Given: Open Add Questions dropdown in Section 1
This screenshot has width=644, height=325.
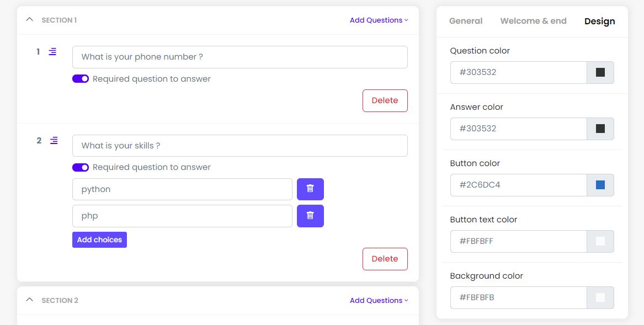Looking at the screenshot, I should tap(379, 20).
